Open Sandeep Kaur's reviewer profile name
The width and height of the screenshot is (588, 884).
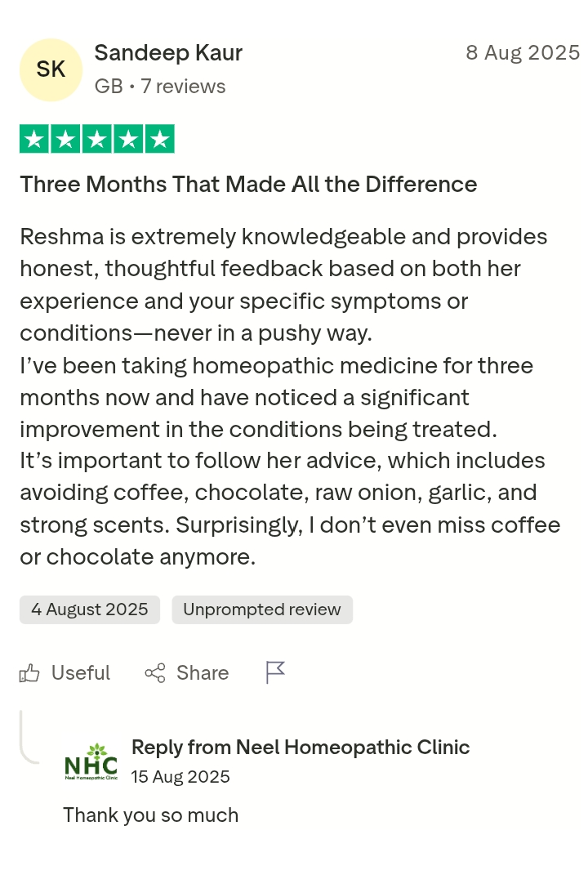coord(168,53)
